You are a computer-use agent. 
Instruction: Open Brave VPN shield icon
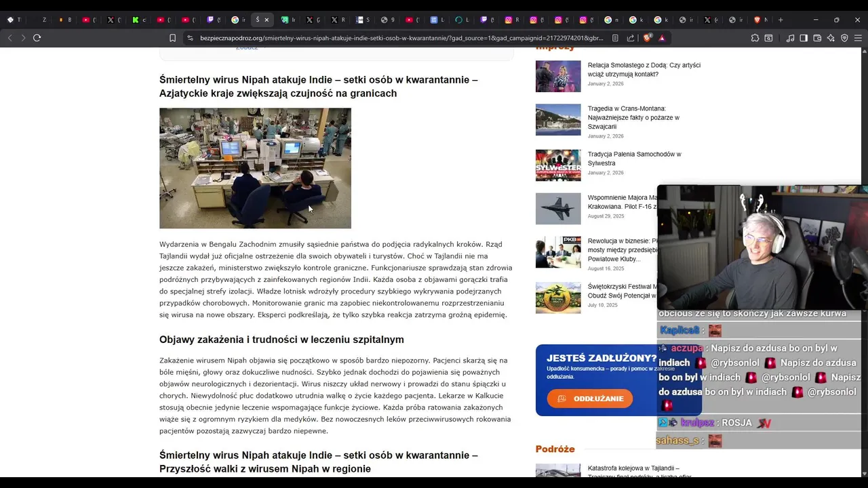[844, 38]
